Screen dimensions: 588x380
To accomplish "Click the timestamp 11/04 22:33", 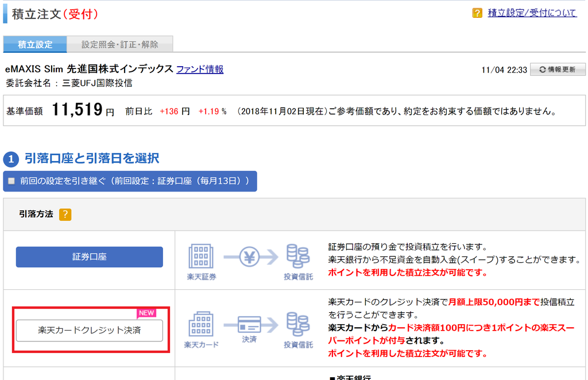I will tap(504, 70).
